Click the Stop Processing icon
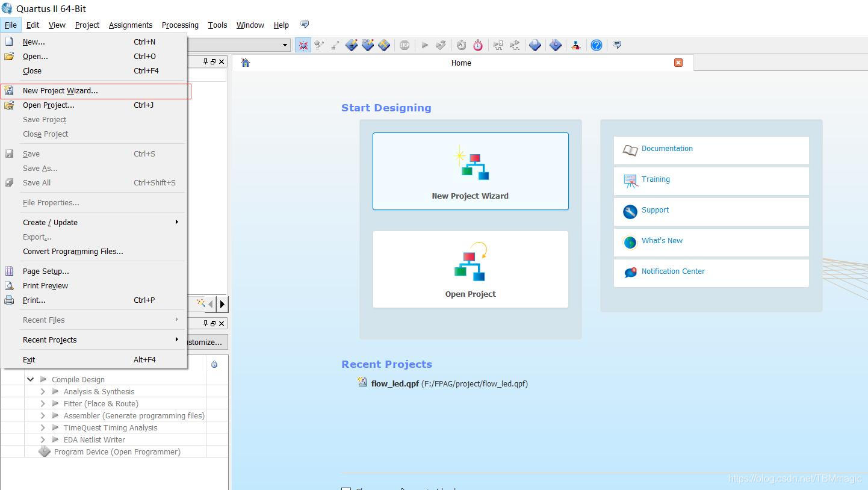This screenshot has height=490, width=868. click(x=405, y=45)
